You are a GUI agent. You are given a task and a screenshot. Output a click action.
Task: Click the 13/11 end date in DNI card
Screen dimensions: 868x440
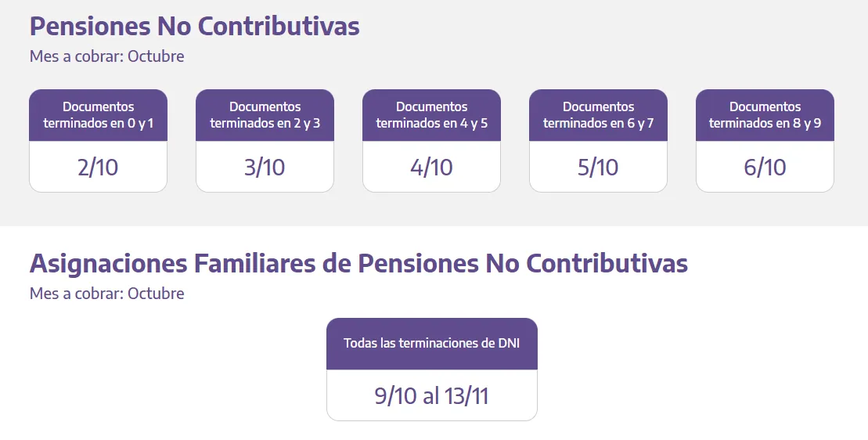[466, 396]
